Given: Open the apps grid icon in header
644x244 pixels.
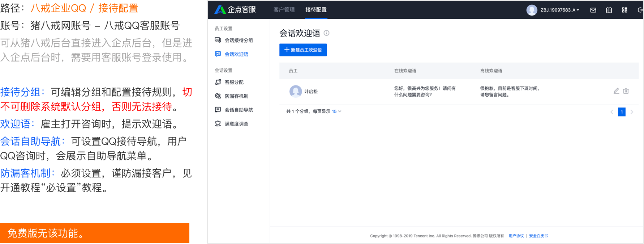Looking at the screenshot, I should pos(624,10).
